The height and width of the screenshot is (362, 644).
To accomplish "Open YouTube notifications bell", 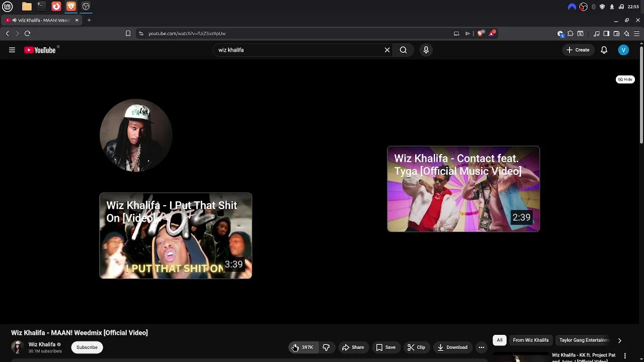I will pyautogui.click(x=604, y=50).
